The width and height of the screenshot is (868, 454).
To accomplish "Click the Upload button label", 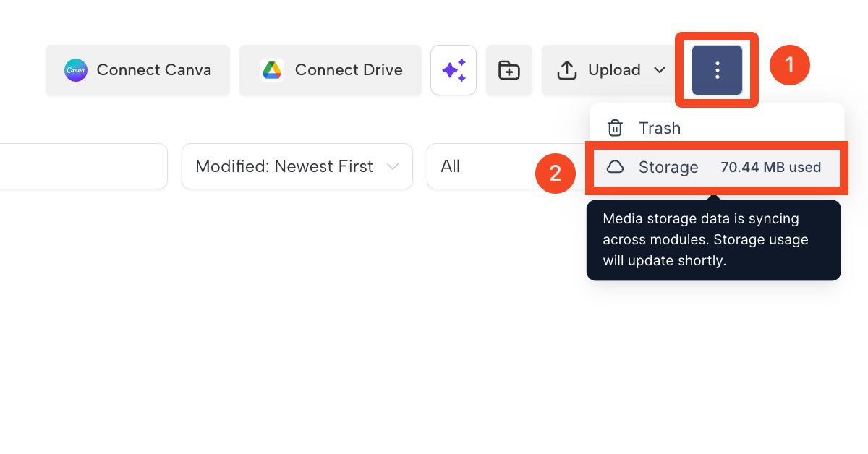I will point(614,70).
